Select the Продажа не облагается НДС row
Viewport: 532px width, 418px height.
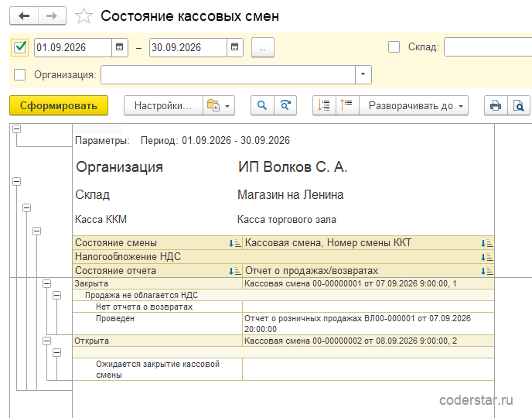(283, 295)
